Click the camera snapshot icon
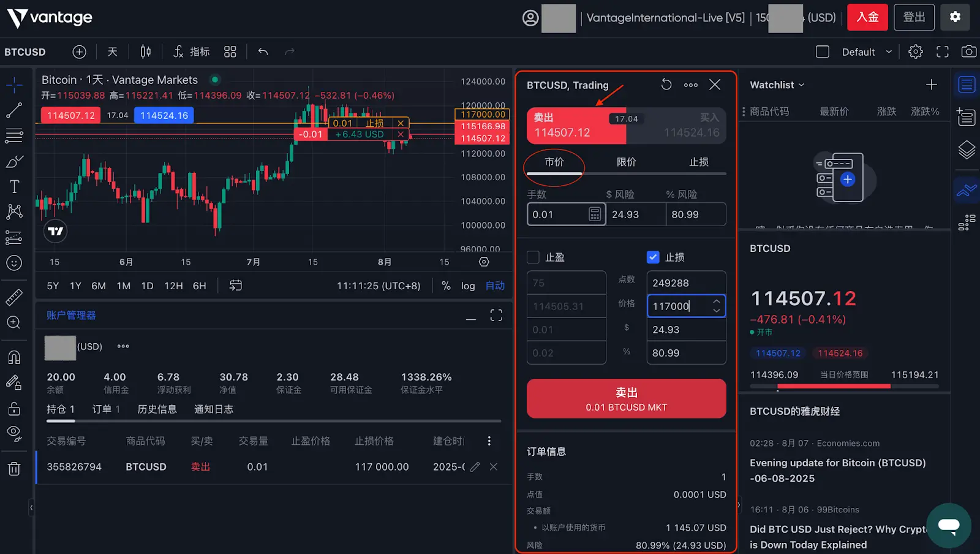This screenshot has width=980, height=554. (x=968, y=52)
